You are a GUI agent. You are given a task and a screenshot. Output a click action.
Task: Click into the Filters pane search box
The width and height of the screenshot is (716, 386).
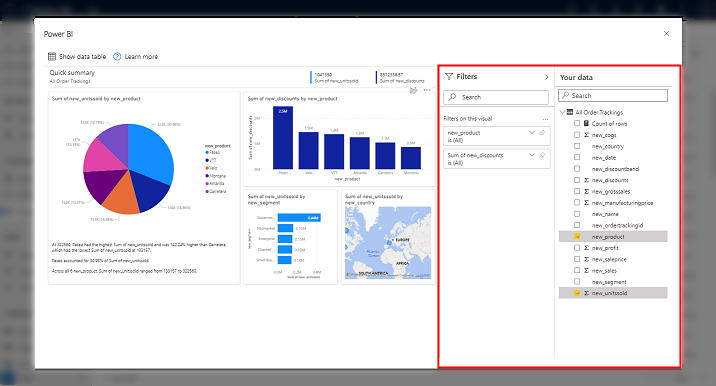(x=496, y=97)
